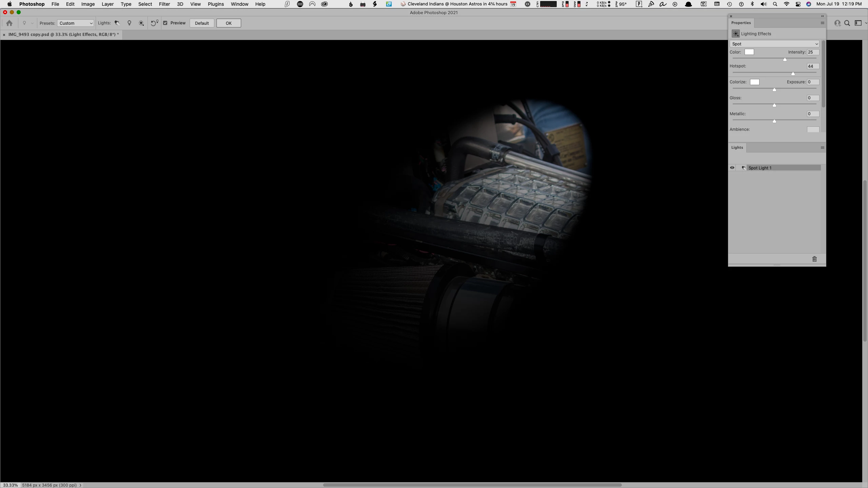This screenshot has width=868, height=488.
Task: Delete the light with the trash icon
Action: (x=814, y=259)
